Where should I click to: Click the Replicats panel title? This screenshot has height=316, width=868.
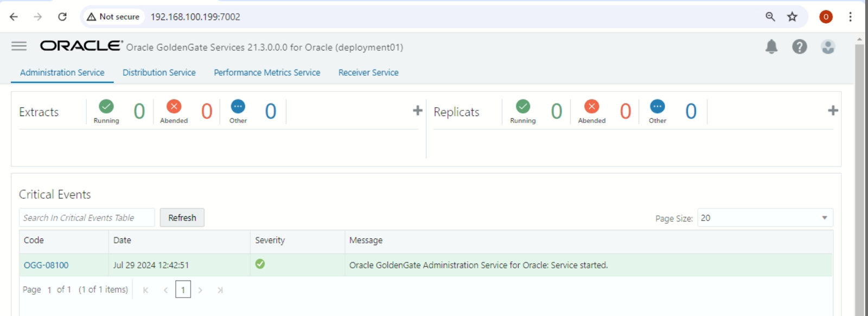[x=456, y=112]
